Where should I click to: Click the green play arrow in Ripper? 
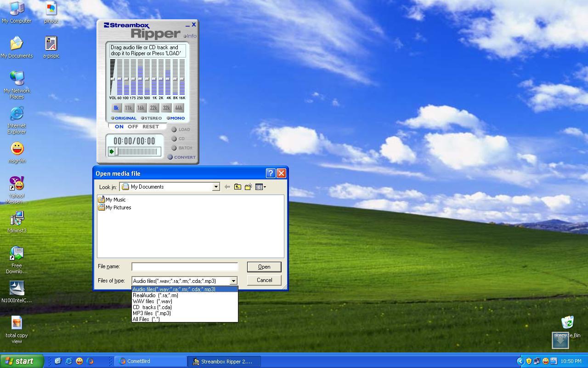(x=112, y=151)
